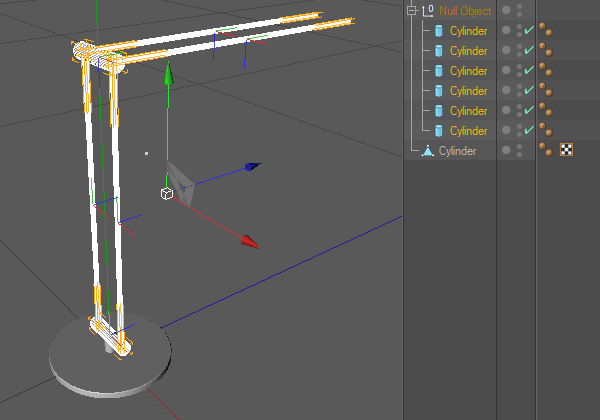This screenshot has width=600, height=420.
Task: Click sixth Cylinder's Phong tag
Action: 546,130
